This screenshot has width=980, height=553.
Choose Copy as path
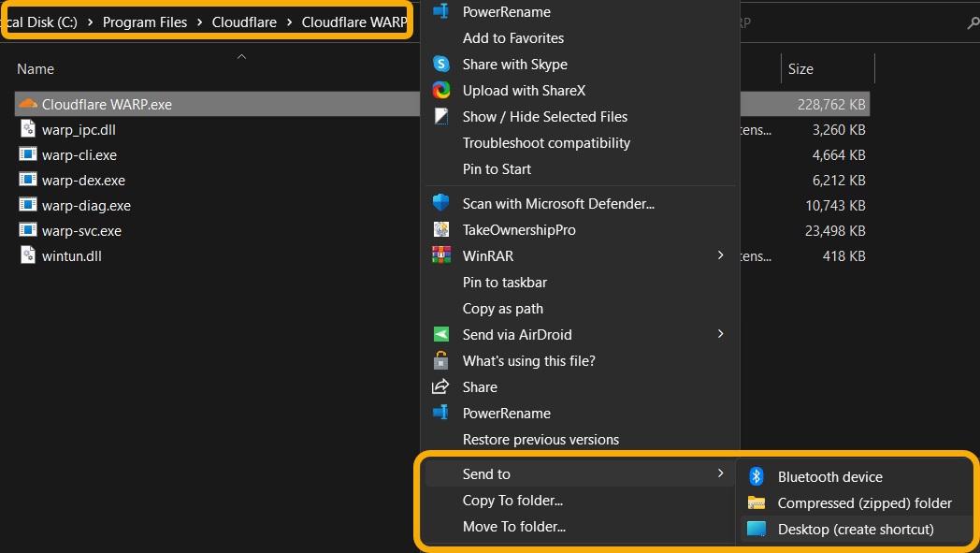coord(503,308)
